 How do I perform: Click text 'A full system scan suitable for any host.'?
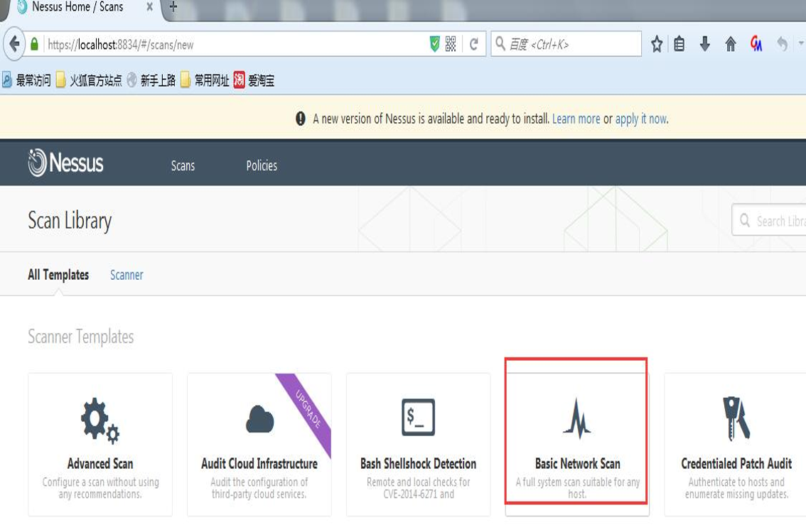[x=577, y=489]
